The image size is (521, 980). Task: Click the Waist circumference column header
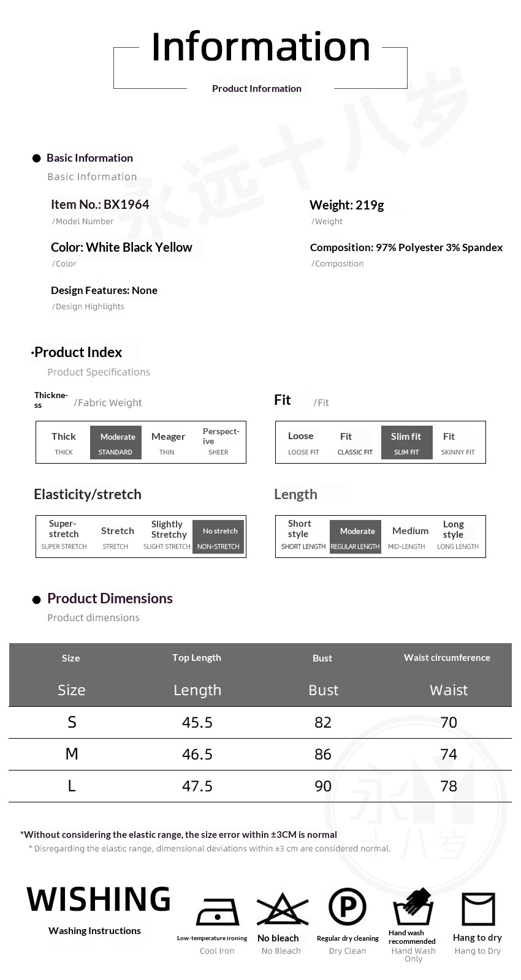click(x=447, y=658)
